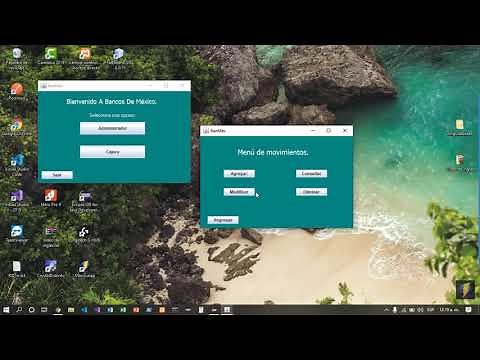Open Task View from taskbar
This screenshot has width=480, height=360.
pos(44,310)
